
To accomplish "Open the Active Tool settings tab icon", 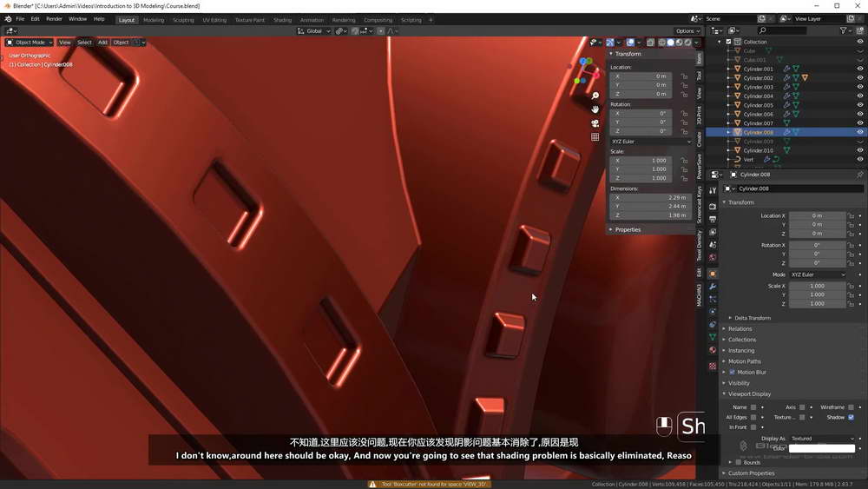I will click(x=713, y=190).
